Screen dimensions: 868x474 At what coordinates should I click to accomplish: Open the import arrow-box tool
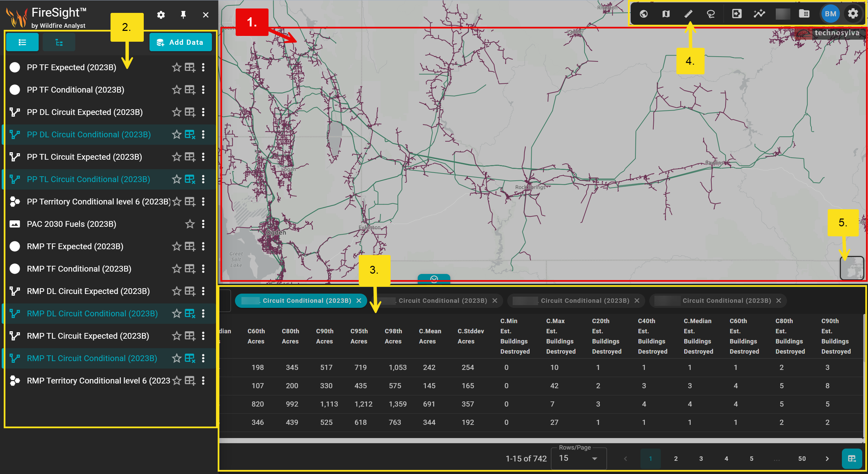[736, 14]
